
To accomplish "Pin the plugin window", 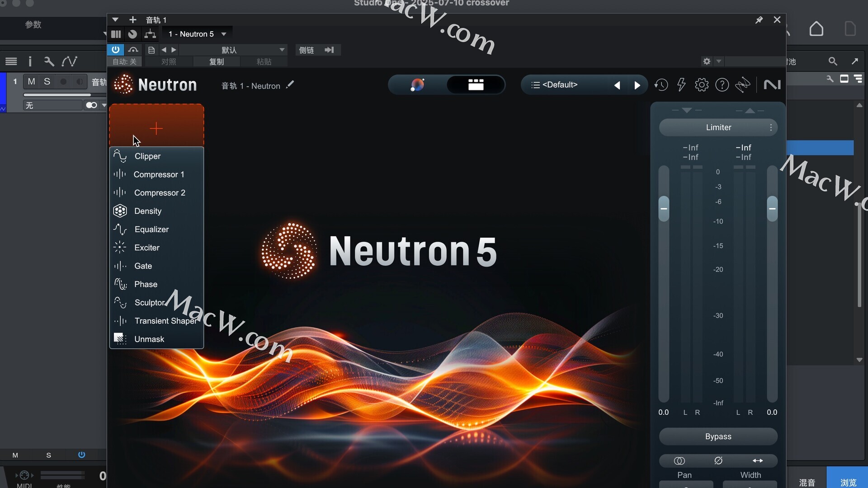I will pos(759,20).
